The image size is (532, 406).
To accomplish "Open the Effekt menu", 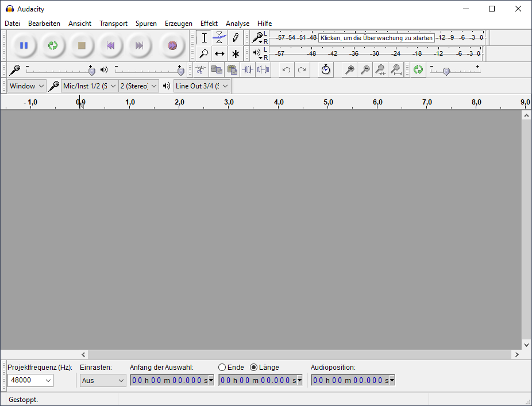I will tap(209, 24).
